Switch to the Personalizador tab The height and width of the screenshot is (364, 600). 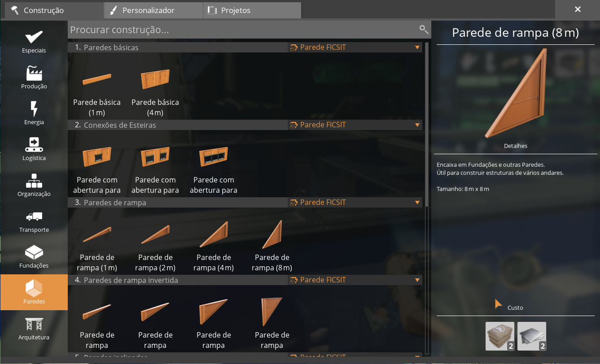pos(153,10)
